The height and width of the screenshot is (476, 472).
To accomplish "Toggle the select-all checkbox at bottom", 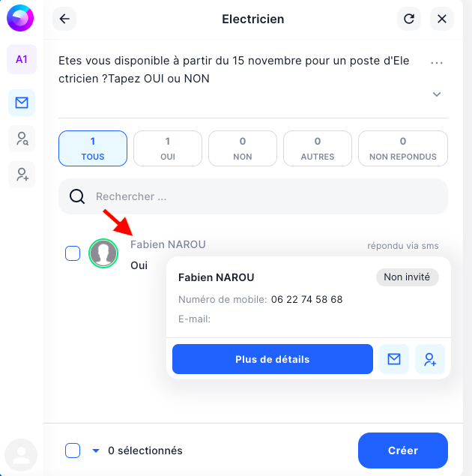I will 73,451.
